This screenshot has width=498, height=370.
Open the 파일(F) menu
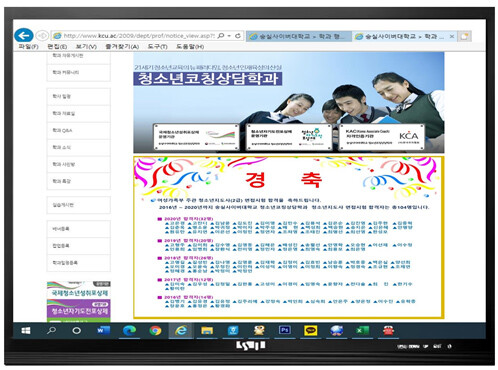(x=28, y=47)
